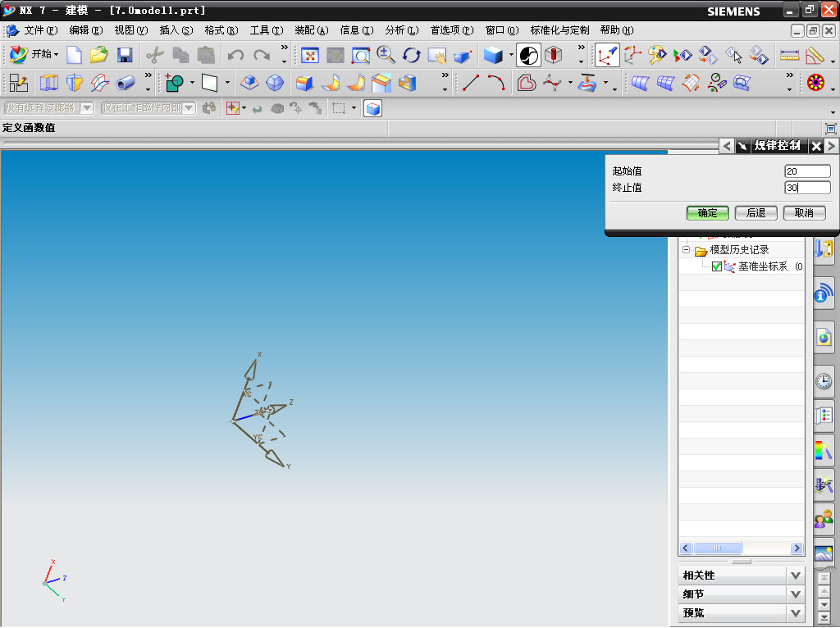Click the Fit view icon
The width and height of the screenshot is (840, 628).
(x=309, y=55)
